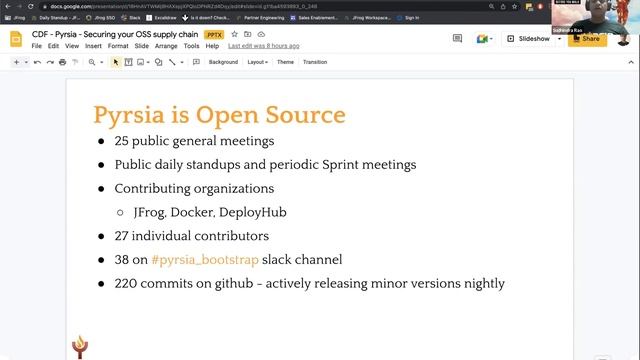640x360 pixels.
Task: Open the File menu
Action: tap(37, 46)
